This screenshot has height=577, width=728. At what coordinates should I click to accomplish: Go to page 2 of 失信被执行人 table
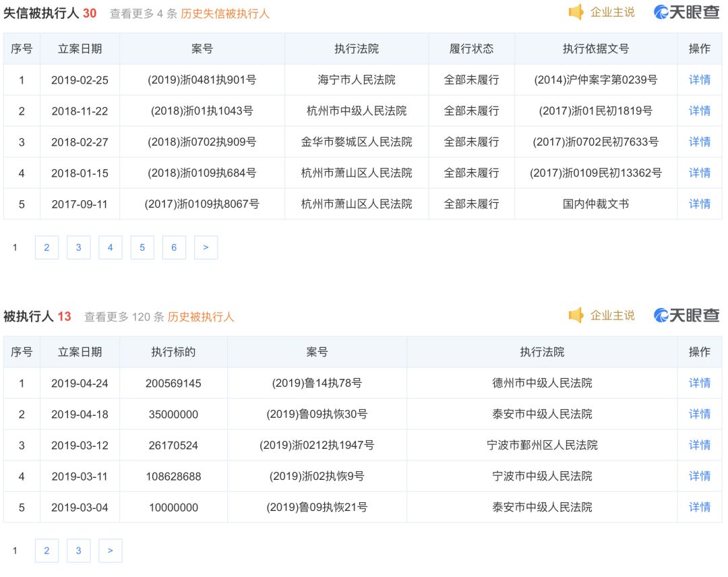coord(47,247)
